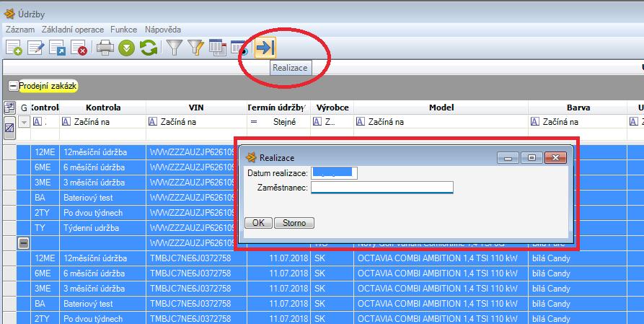This screenshot has width=644, height=324.
Task: Confirm the Realizace dialog with OK
Action: 258,223
